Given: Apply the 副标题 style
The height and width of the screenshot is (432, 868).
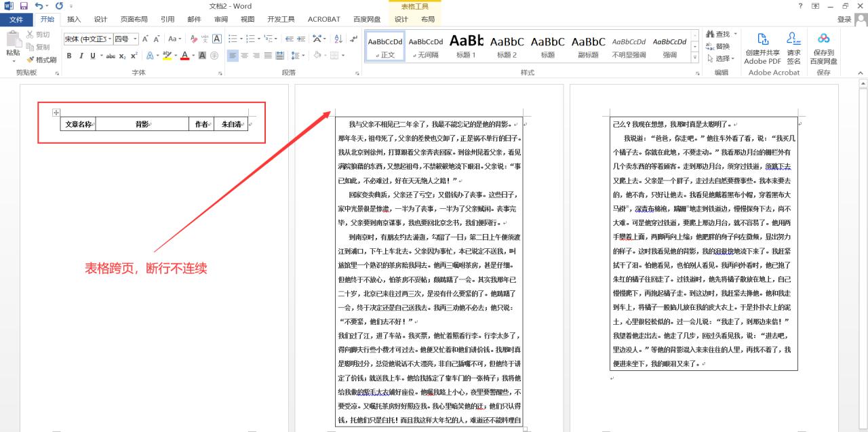Looking at the screenshot, I should pyautogui.click(x=589, y=45).
